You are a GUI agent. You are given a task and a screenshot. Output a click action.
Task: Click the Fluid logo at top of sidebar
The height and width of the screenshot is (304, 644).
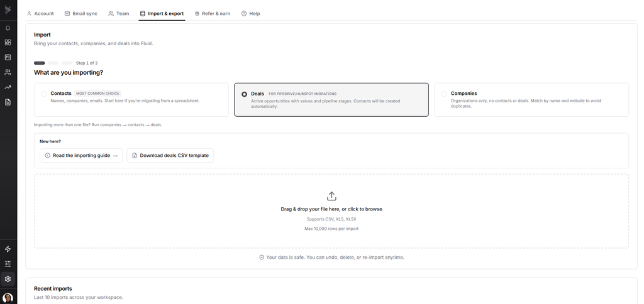[8, 10]
